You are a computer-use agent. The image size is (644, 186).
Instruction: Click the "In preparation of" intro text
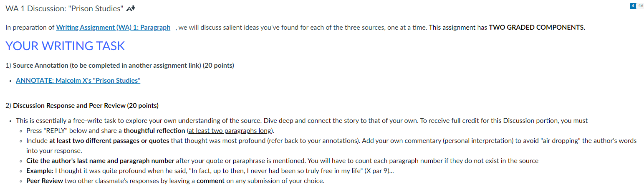[30, 28]
